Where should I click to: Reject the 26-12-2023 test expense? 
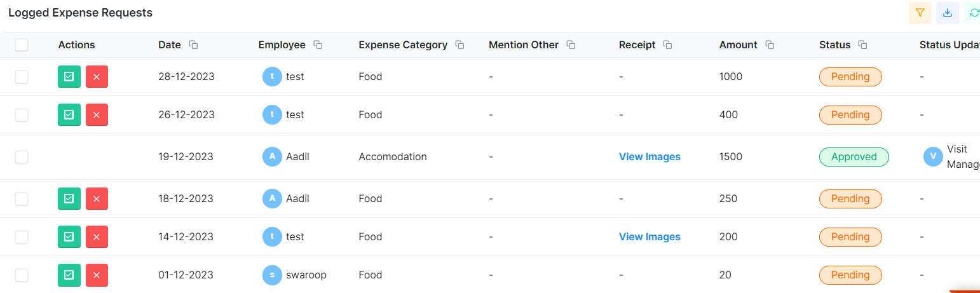pyautogui.click(x=97, y=114)
